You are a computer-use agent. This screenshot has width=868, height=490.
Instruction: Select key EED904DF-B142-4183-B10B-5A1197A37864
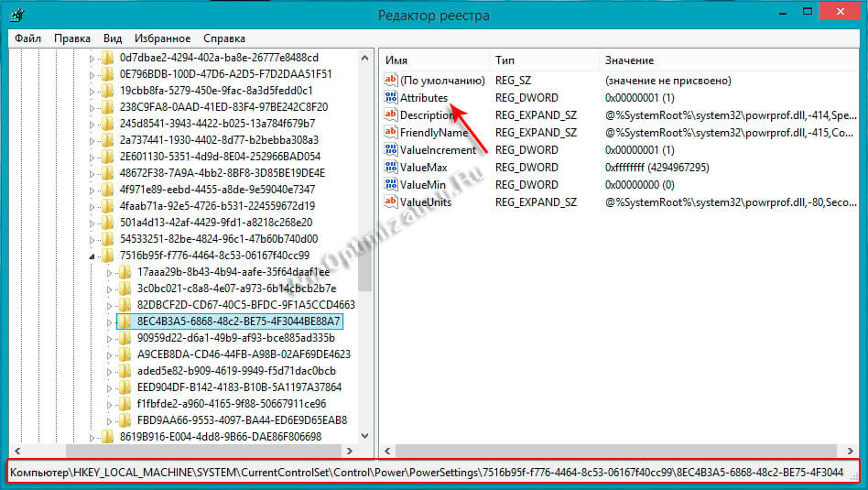pos(239,387)
